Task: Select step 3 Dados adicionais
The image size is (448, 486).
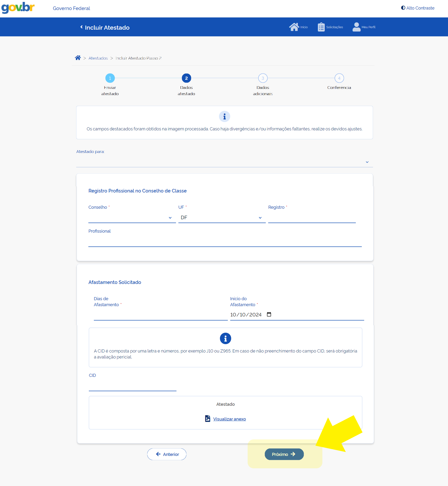Action: (262, 78)
